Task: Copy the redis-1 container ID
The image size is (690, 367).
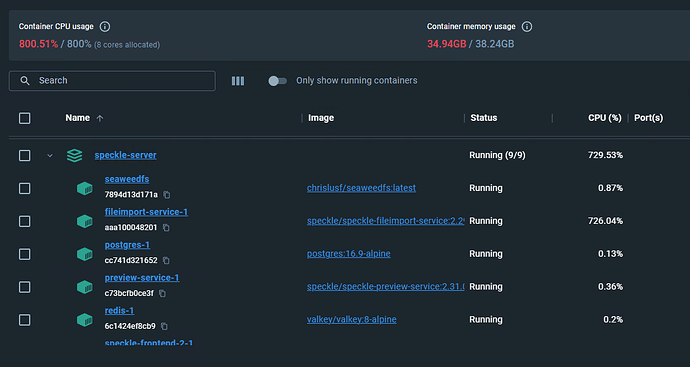Action: coord(164,326)
